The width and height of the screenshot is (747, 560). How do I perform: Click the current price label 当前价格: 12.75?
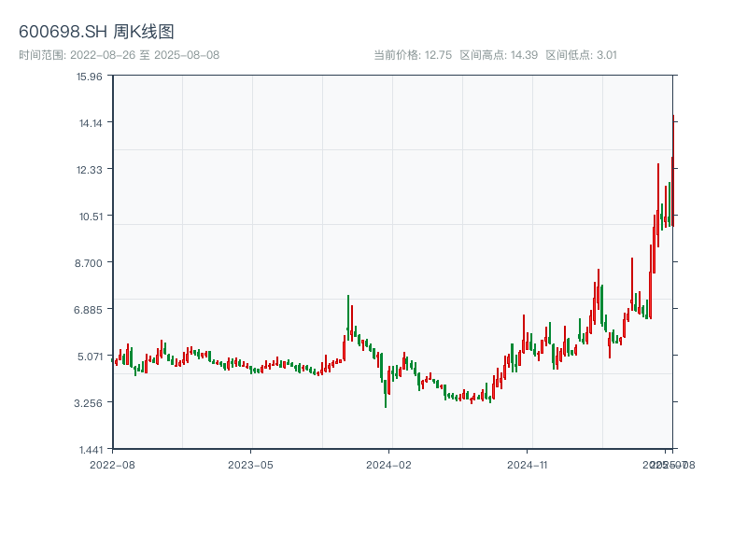413,55
